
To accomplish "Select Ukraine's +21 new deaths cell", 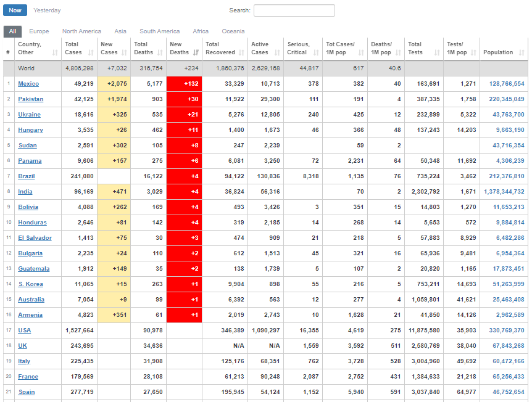I will pyautogui.click(x=185, y=115).
